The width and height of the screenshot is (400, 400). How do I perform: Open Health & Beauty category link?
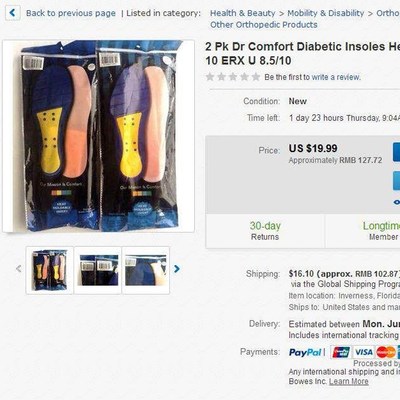pyautogui.click(x=243, y=13)
